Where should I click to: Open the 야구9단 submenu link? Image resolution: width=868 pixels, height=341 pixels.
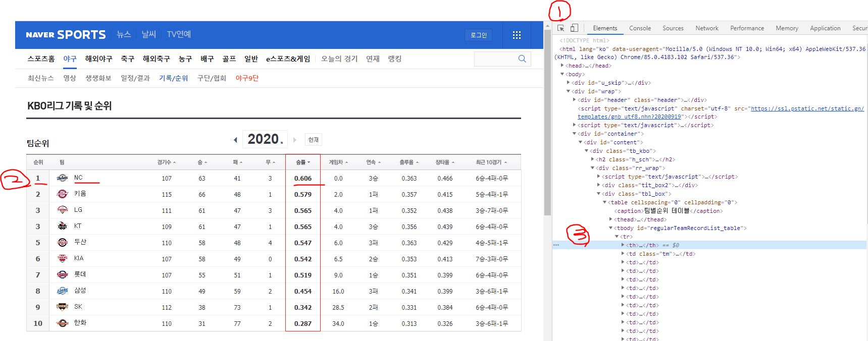(247, 78)
